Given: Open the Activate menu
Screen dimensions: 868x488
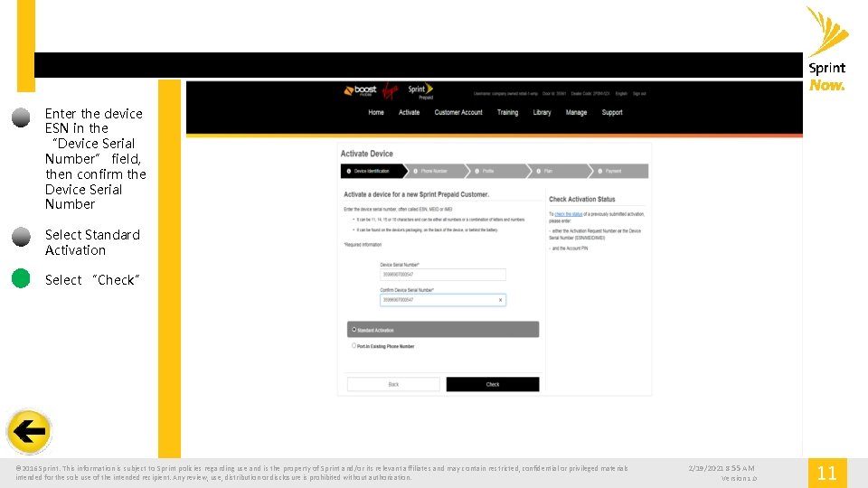Looking at the screenshot, I should pos(409,112).
